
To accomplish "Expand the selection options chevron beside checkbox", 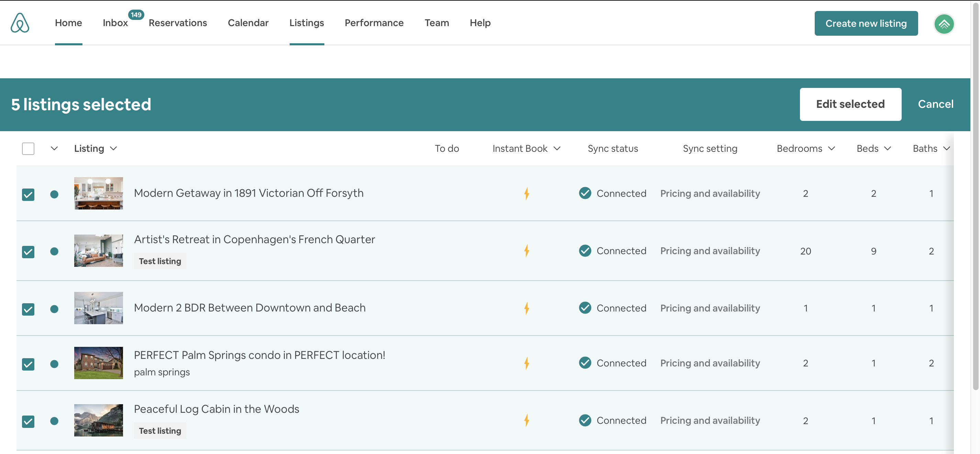I will tap(54, 148).
